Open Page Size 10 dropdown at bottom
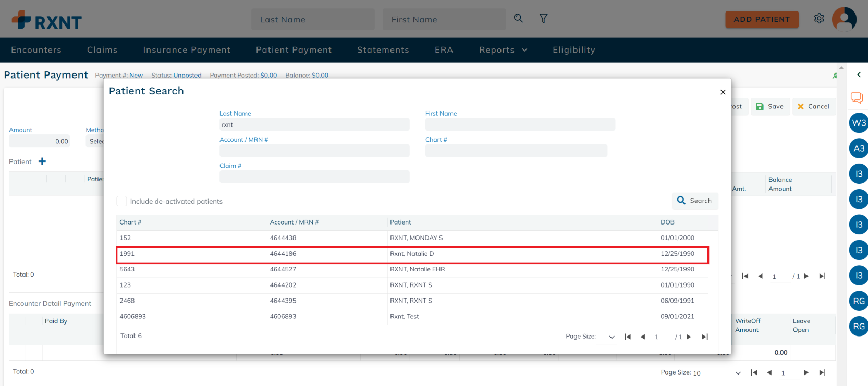Screen dimensions: 868x386 click(717, 373)
